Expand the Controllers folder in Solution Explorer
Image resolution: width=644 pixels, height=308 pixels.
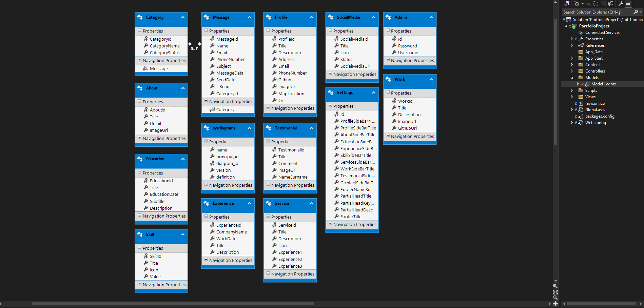[x=572, y=71]
